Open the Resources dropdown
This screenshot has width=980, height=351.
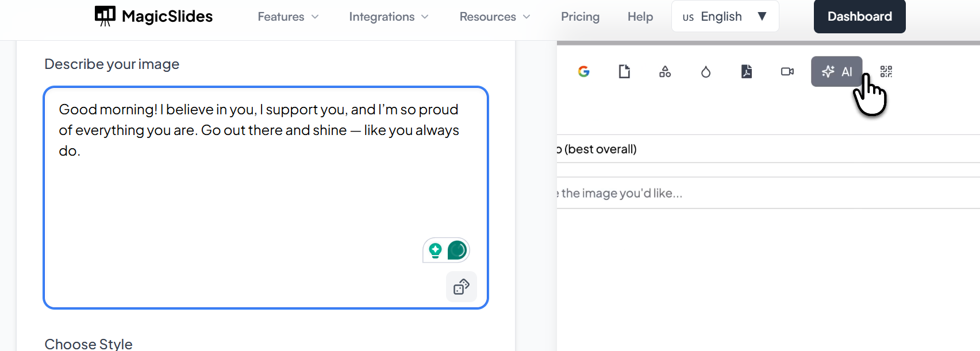point(494,17)
